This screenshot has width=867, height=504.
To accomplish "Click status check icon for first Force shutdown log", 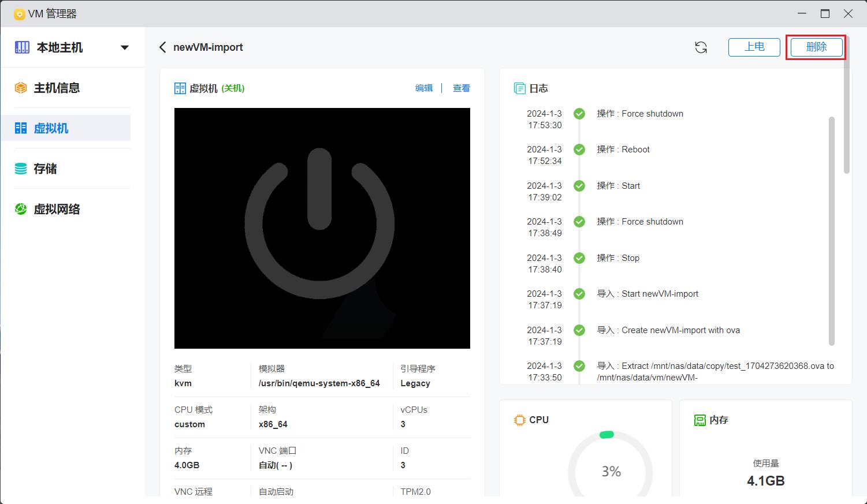I will coord(579,114).
